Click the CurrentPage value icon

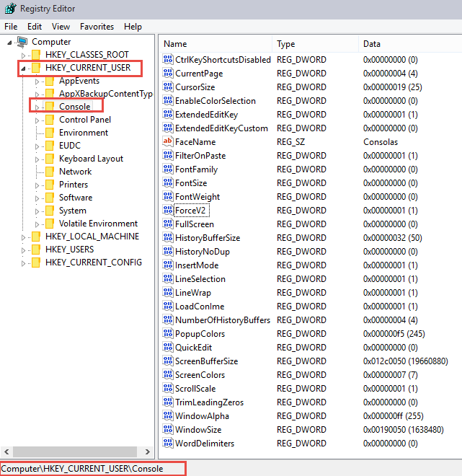coord(168,73)
